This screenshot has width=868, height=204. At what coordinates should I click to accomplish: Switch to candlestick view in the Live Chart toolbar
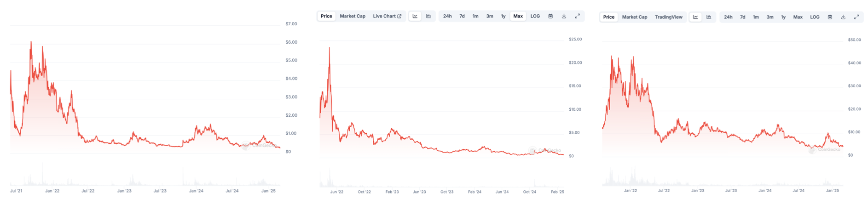coord(428,16)
